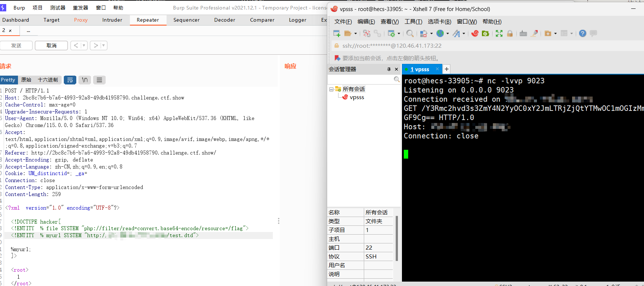Close Repeater sub-tab 2
This screenshot has height=286, width=644.
pos(10,30)
